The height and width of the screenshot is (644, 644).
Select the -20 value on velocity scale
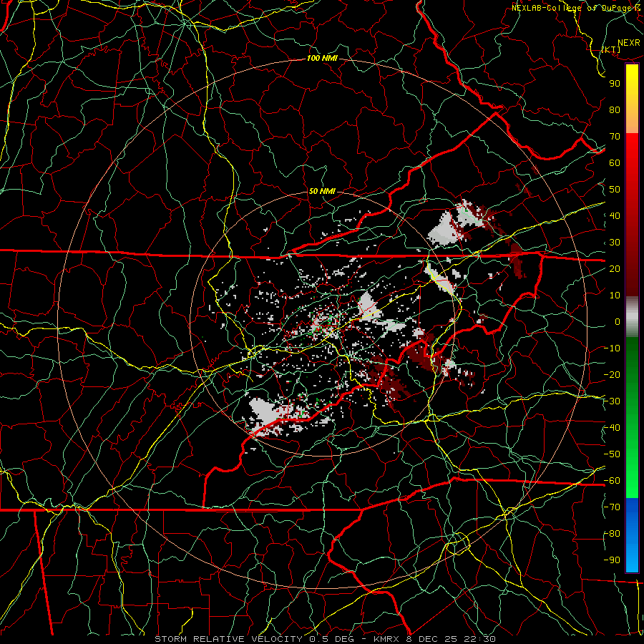[612, 374]
